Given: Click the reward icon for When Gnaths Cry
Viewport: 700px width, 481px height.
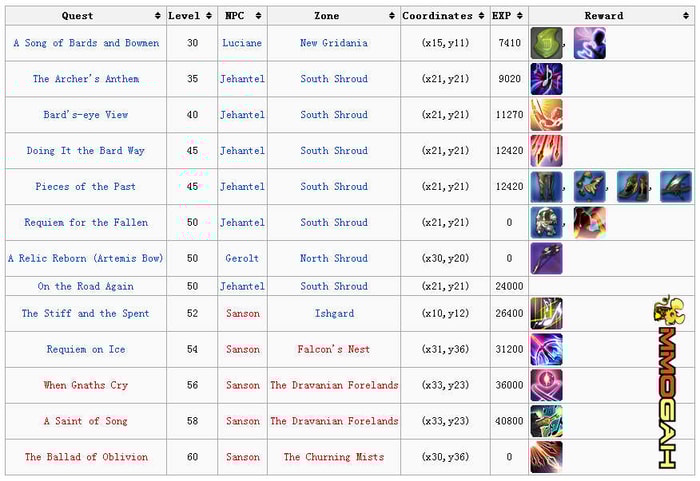Looking at the screenshot, I should 546,385.
